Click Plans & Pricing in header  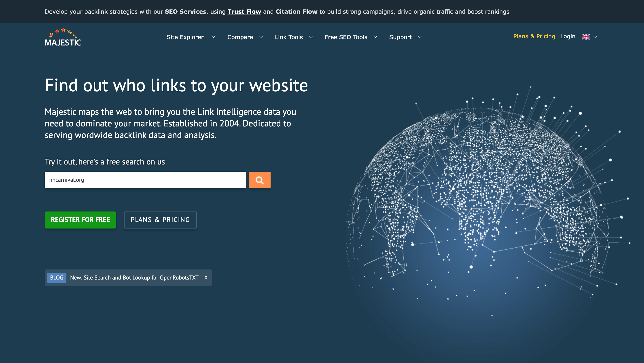(x=534, y=36)
